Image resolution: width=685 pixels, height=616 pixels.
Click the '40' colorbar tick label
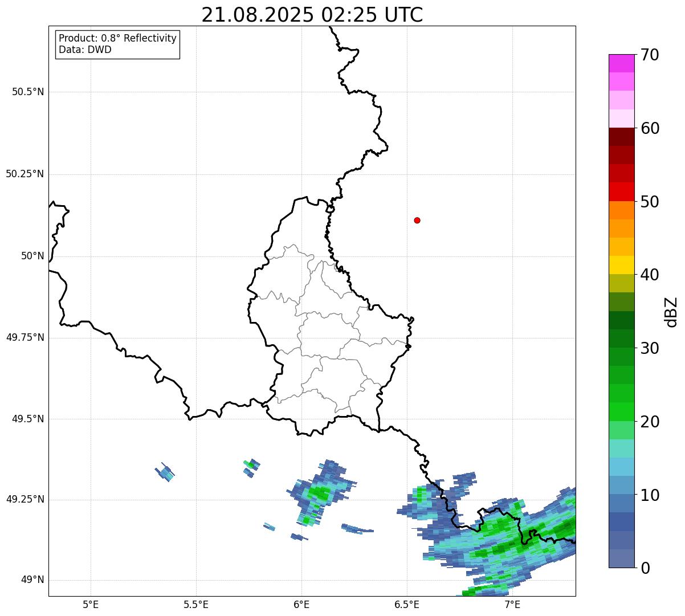(650, 275)
